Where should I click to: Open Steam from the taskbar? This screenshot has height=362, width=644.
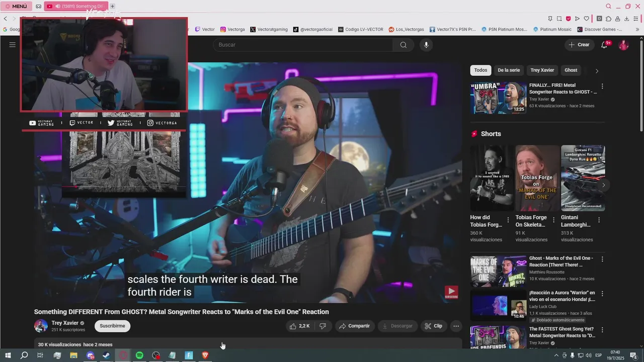pos(107,355)
